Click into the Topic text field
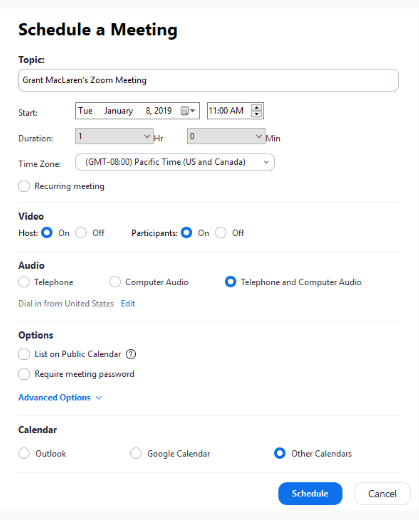This screenshot has width=419, height=520. coord(208,80)
